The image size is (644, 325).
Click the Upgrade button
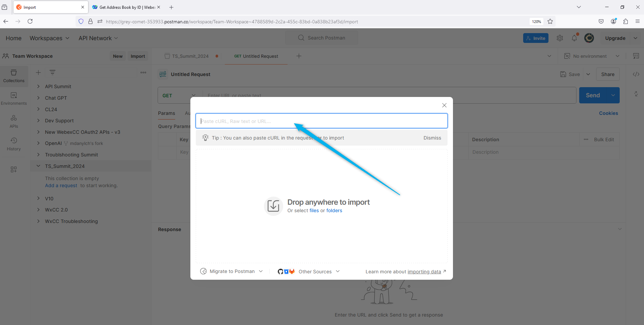pos(615,38)
